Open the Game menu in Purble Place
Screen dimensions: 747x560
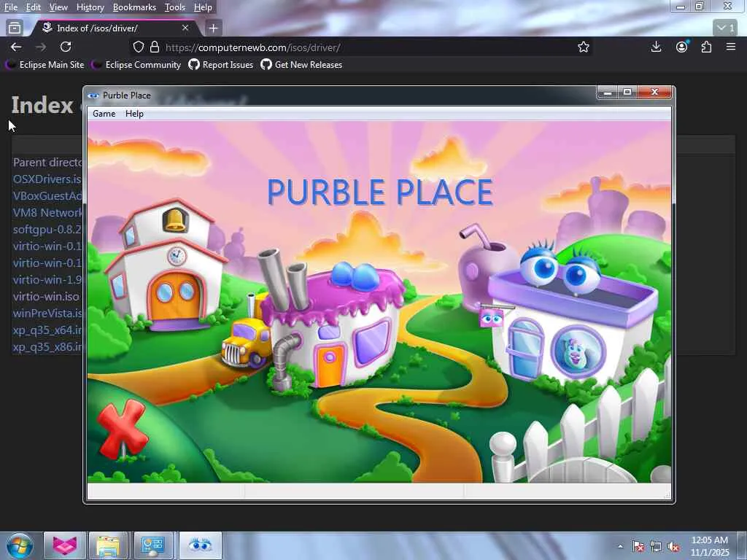(x=104, y=114)
